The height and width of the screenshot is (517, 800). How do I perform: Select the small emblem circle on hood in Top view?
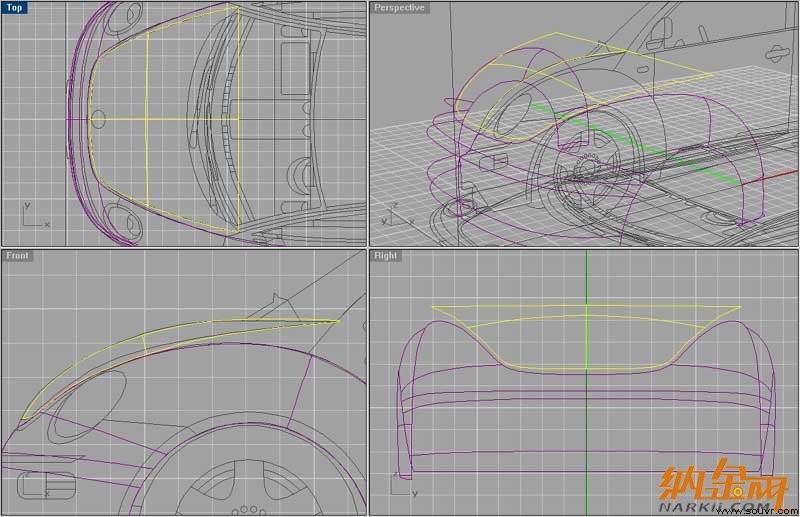(98, 119)
